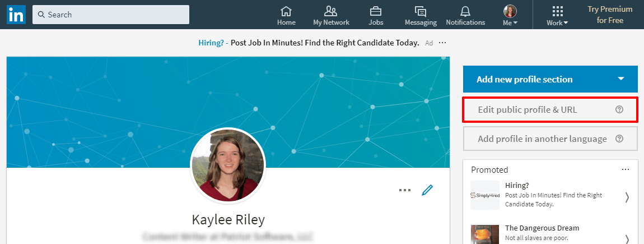Open Messaging chat icon

pyautogui.click(x=421, y=11)
